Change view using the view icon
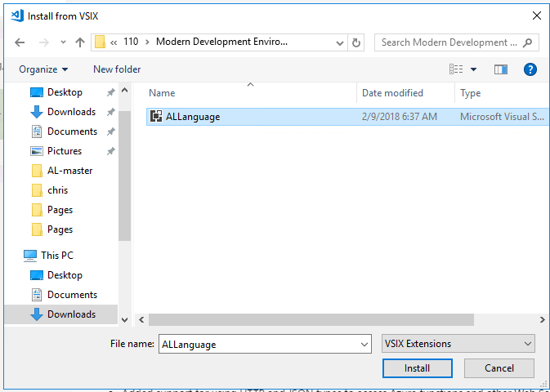Image resolution: width=550 pixels, height=392 pixels. click(456, 69)
